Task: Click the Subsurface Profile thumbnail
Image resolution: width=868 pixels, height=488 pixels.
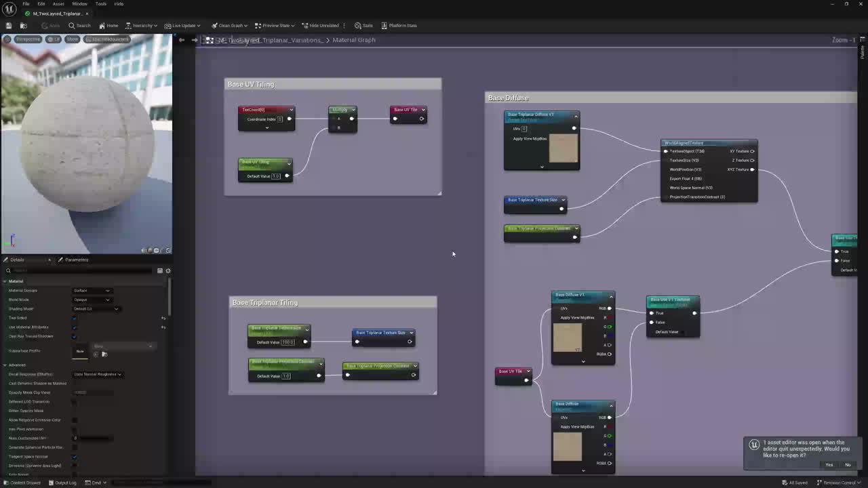Action: point(80,351)
